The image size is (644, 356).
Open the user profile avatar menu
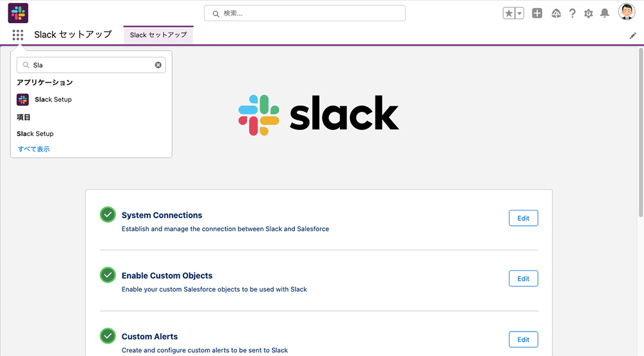point(627,12)
